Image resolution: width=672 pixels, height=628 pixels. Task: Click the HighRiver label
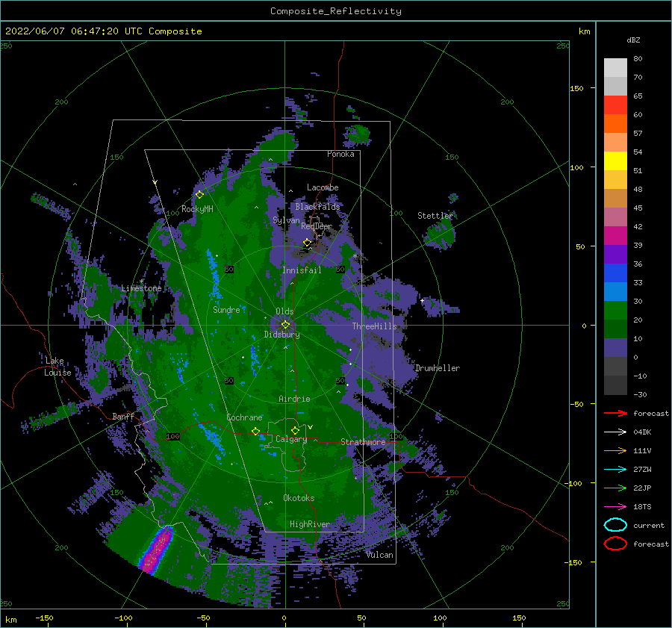pyautogui.click(x=310, y=524)
